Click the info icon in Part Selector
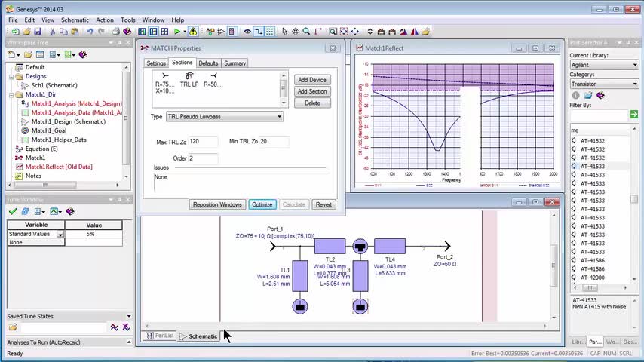This screenshot has width=644, height=362. point(576,95)
